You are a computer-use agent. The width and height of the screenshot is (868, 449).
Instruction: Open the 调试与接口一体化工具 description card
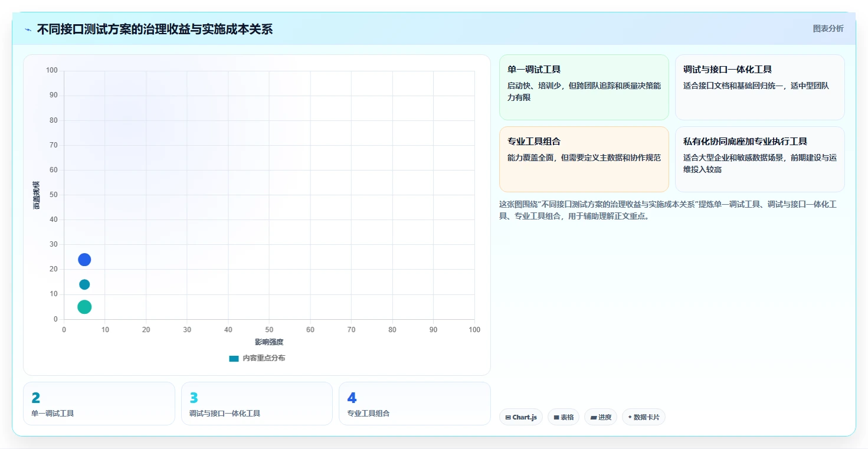(759, 87)
